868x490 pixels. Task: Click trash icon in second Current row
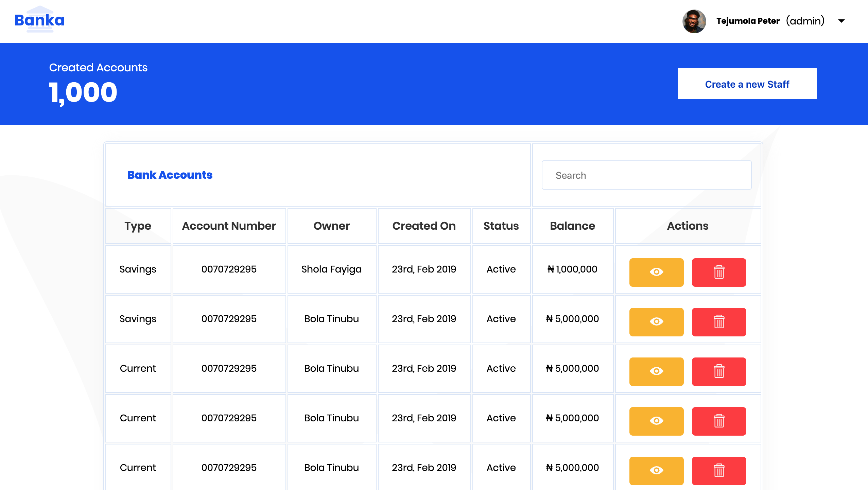coord(719,421)
